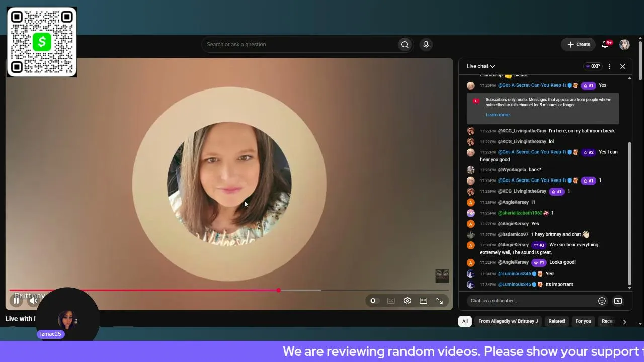Open the emoji picker in chat

[602, 301]
